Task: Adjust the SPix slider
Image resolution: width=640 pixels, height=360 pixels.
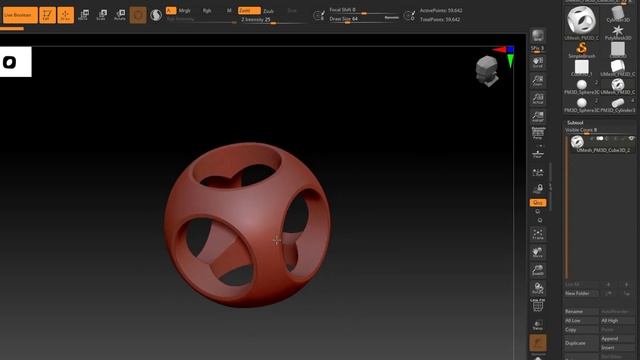Action: point(538,49)
